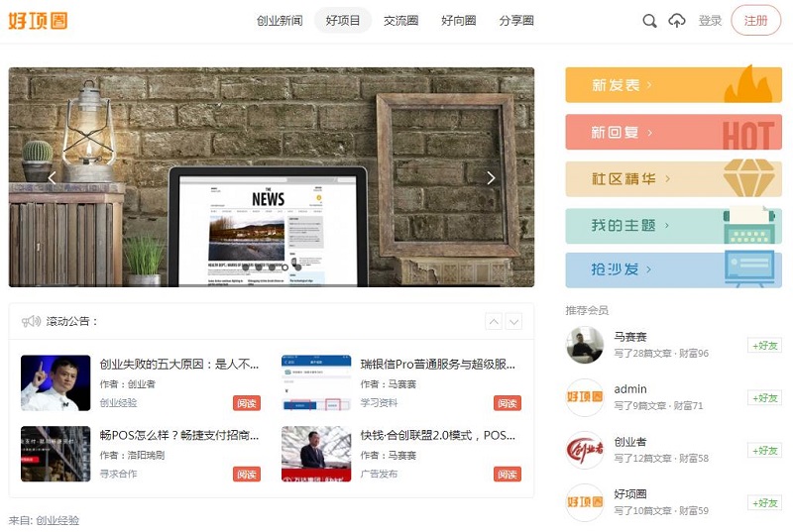Click the search magnifier icon
Viewport: 793px width, 532px height.
(649, 21)
